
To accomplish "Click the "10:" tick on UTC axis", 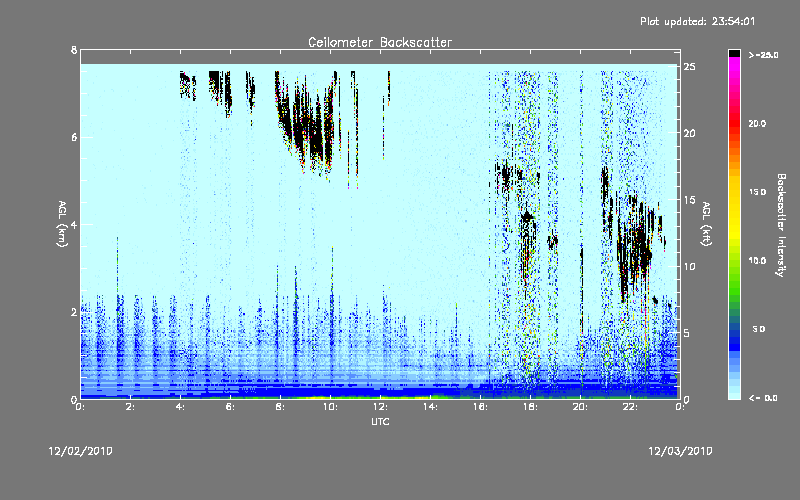I will [x=330, y=407].
